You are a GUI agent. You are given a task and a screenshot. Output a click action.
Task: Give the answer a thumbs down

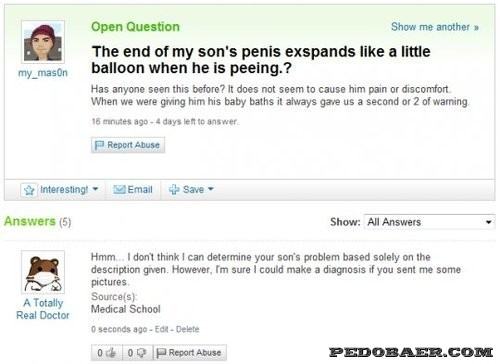tap(137, 352)
